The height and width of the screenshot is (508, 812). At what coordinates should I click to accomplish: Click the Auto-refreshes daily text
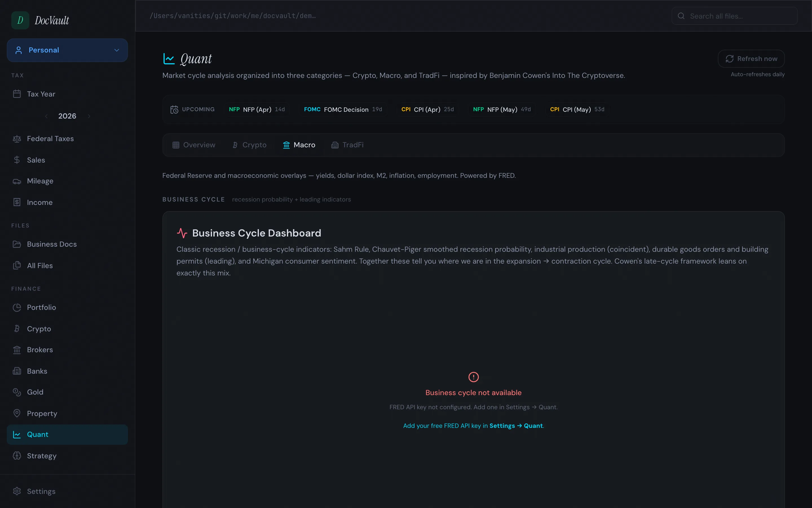click(758, 74)
